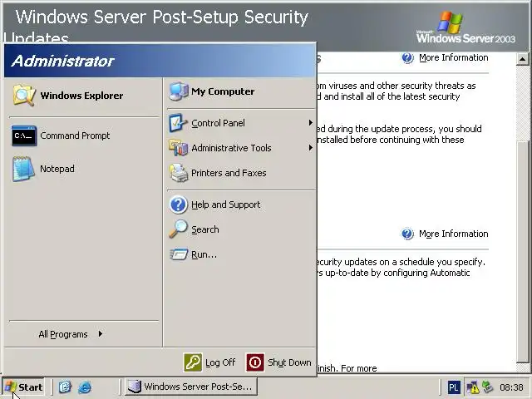Click the Search magnifying glass icon
The height and width of the screenshot is (399, 532).
pyautogui.click(x=178, y=229)
